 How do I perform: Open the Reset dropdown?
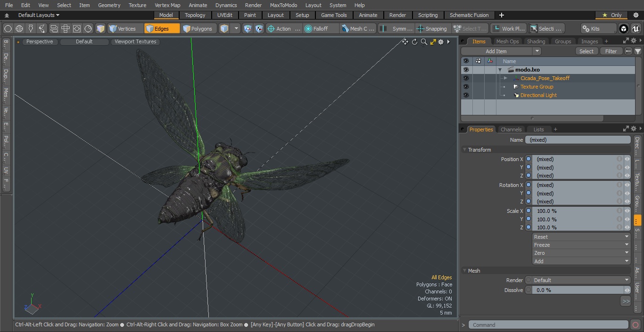pyautogui.click(x=581, y=237)
